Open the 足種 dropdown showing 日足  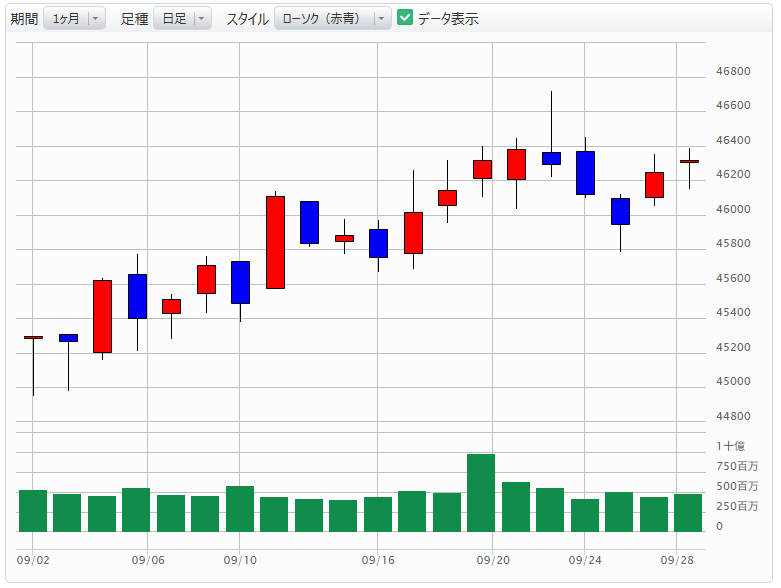(x=174, y=19)
